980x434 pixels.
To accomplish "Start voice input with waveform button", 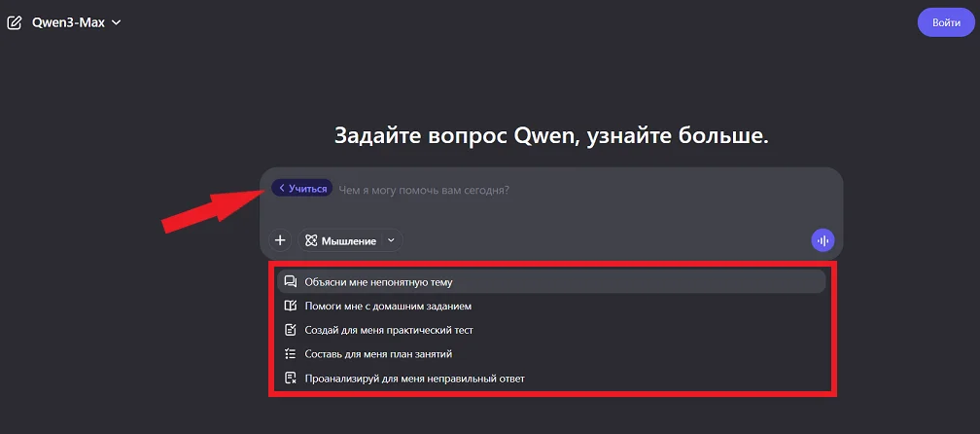I will pyautogui.click(x=822, y=240).
